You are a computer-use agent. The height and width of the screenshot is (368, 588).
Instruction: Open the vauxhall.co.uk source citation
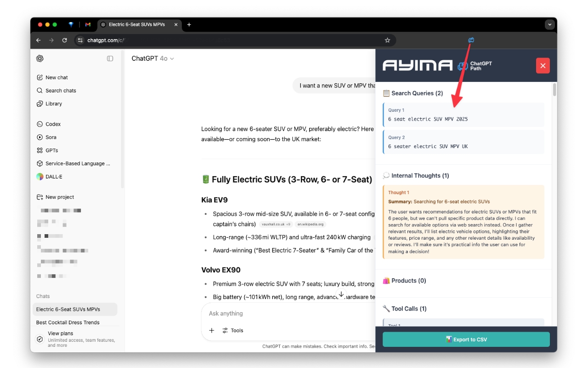pos(276,224)
